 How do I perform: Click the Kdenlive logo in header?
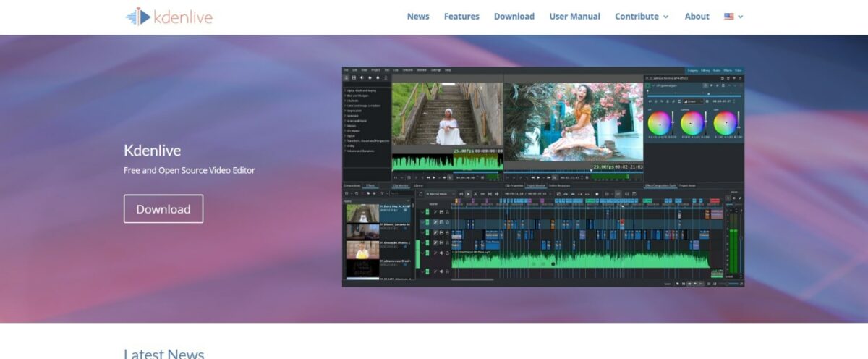(169, 17)
